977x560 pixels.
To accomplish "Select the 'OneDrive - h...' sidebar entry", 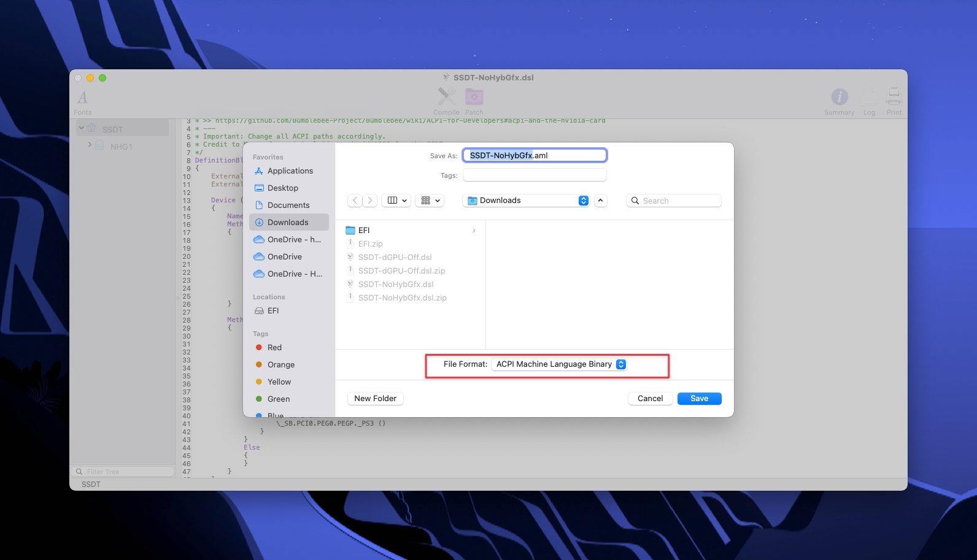I will (x=289, y=240).
